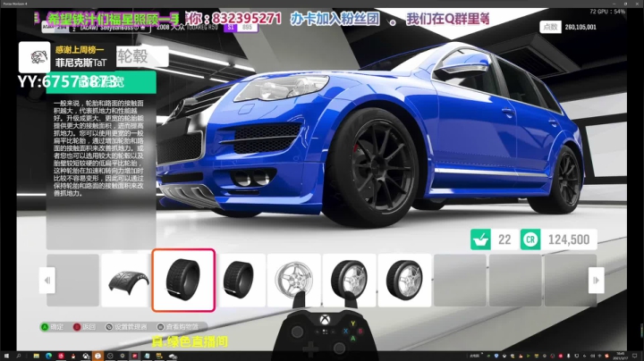Select the front rim size tile

349,281
